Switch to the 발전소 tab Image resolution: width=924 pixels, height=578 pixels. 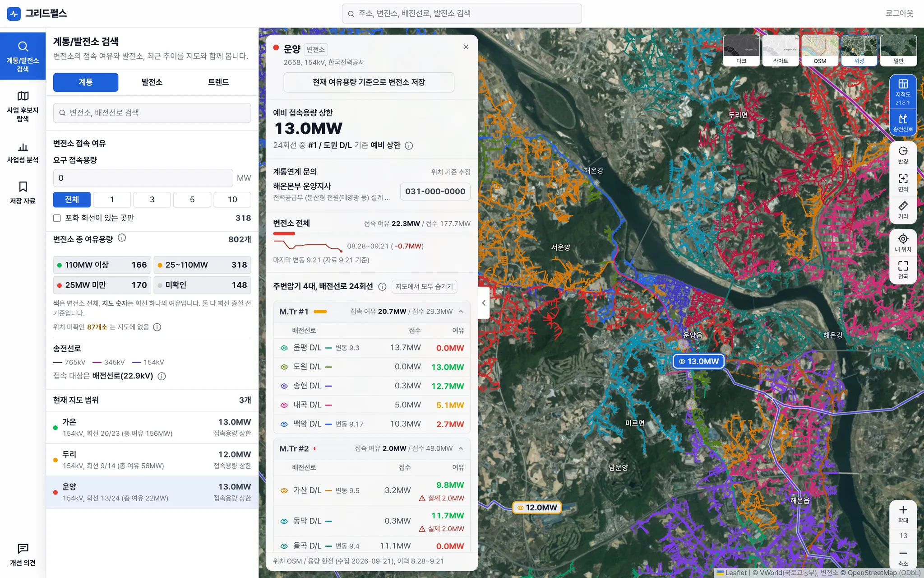pos(152,82)
